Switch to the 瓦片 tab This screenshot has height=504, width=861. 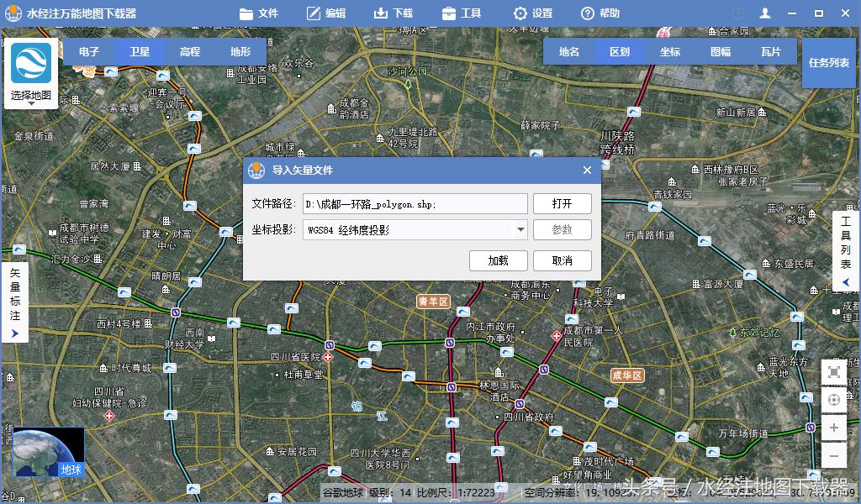pos(769,51)
